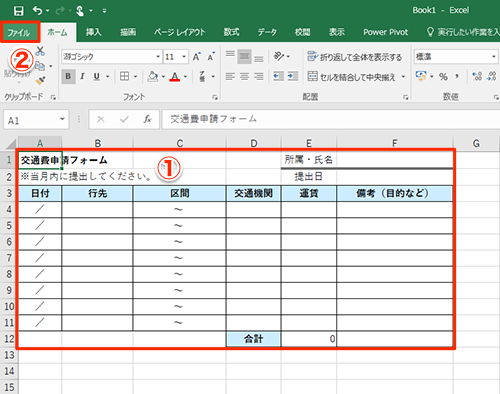Click the Align Right icon
Screen dimensions: 500x394
(259, 77)
